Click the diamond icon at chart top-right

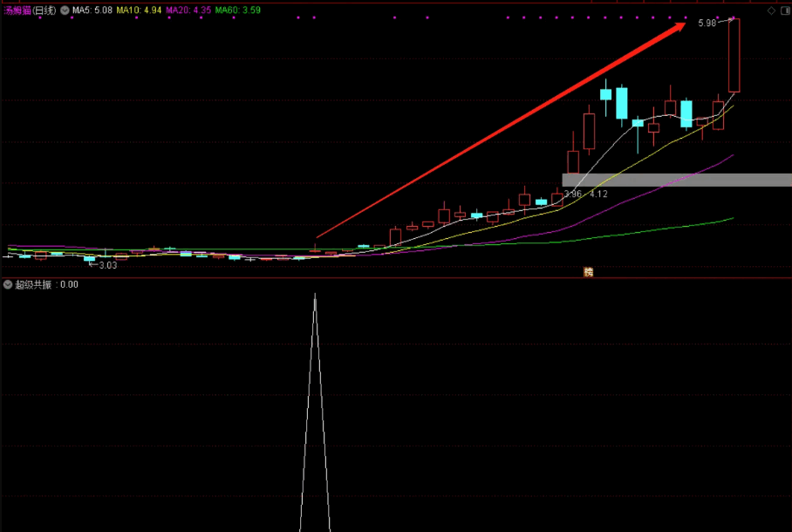pyautogui.click(x=771, y=10)
